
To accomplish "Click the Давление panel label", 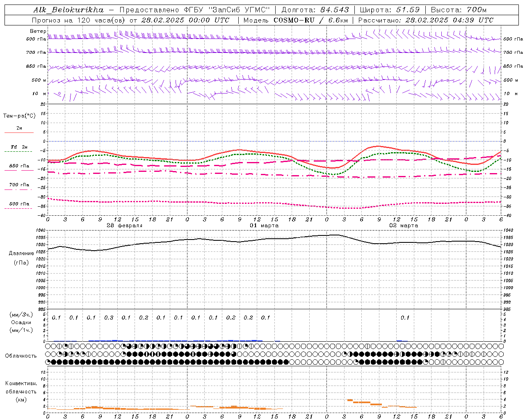I will click(21, 253).
